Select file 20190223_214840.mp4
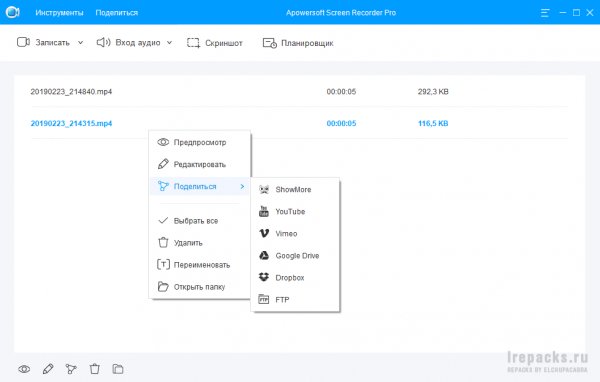This screenshot has width=600, height=382. pos(71,91)
